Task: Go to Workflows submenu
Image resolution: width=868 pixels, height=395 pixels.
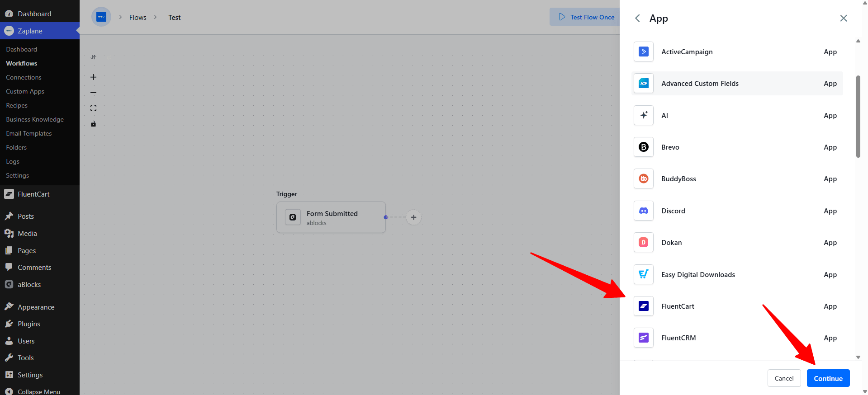Action: (x=22, y=63)
